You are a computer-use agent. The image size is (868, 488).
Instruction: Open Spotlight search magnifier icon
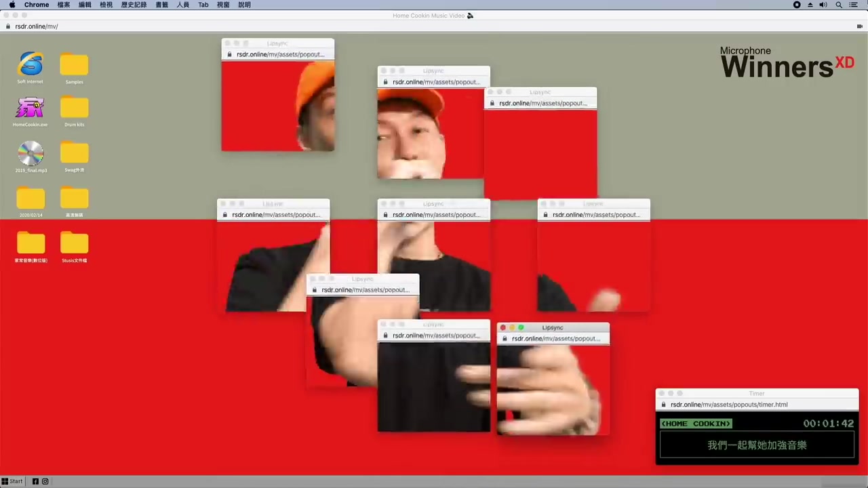coord(839,5)
